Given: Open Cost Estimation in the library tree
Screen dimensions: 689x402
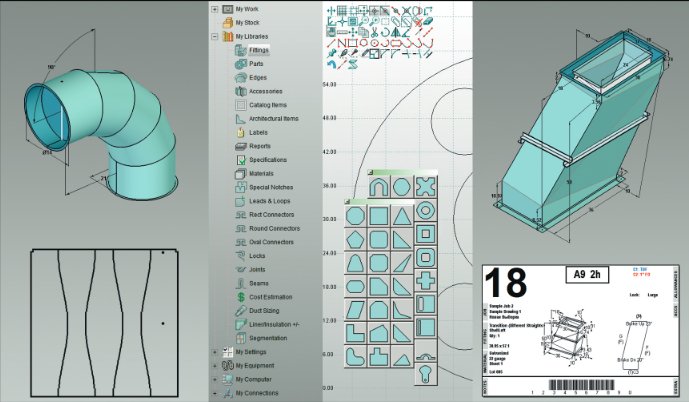Looking at the screenshot, I should click(x=272, y=297).
